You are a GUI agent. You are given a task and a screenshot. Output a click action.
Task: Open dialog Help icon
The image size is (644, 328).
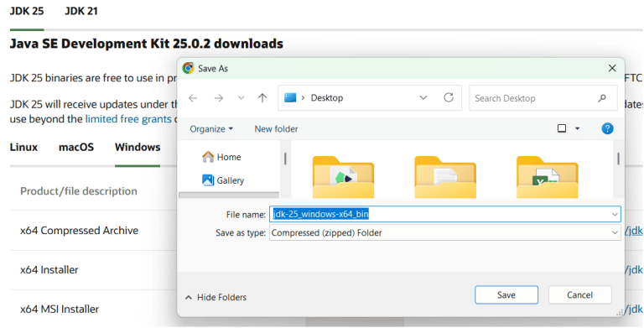607,128
